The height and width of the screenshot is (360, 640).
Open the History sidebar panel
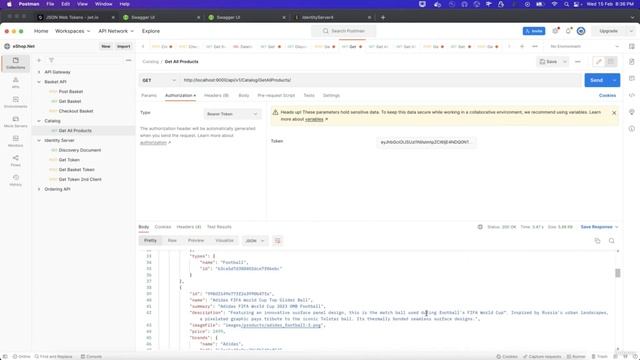[16, 180]
